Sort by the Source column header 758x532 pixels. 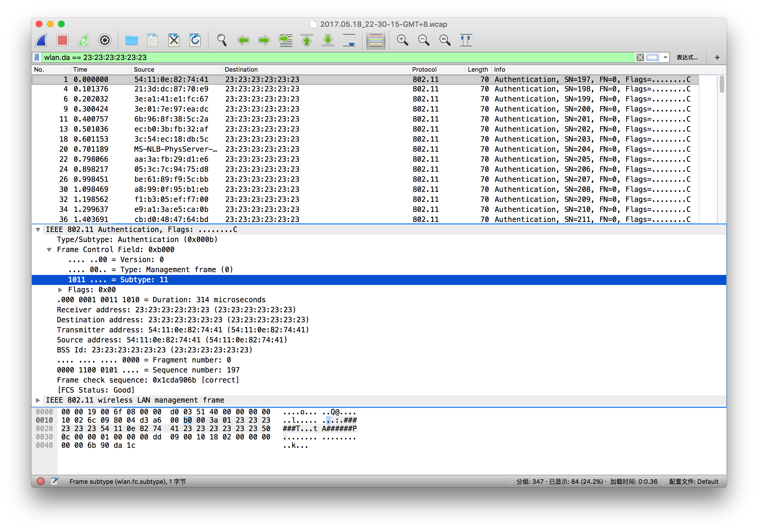[x=177, y=70]
